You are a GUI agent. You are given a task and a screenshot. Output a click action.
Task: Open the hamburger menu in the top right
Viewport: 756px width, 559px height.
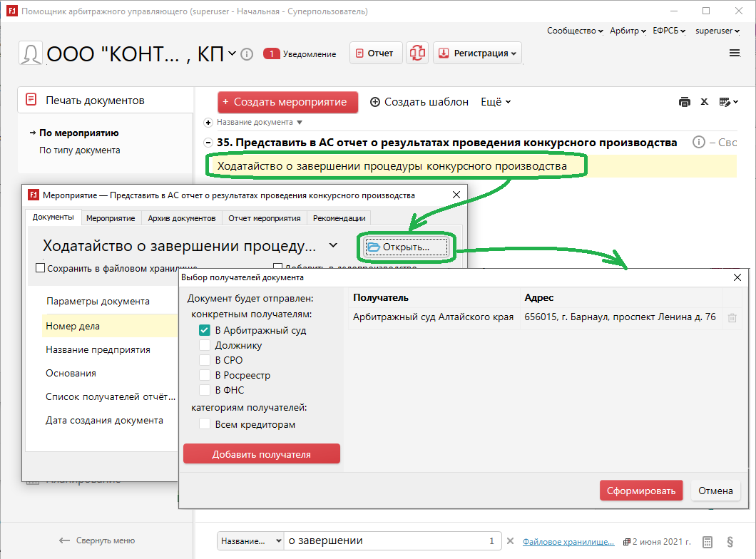735,53
